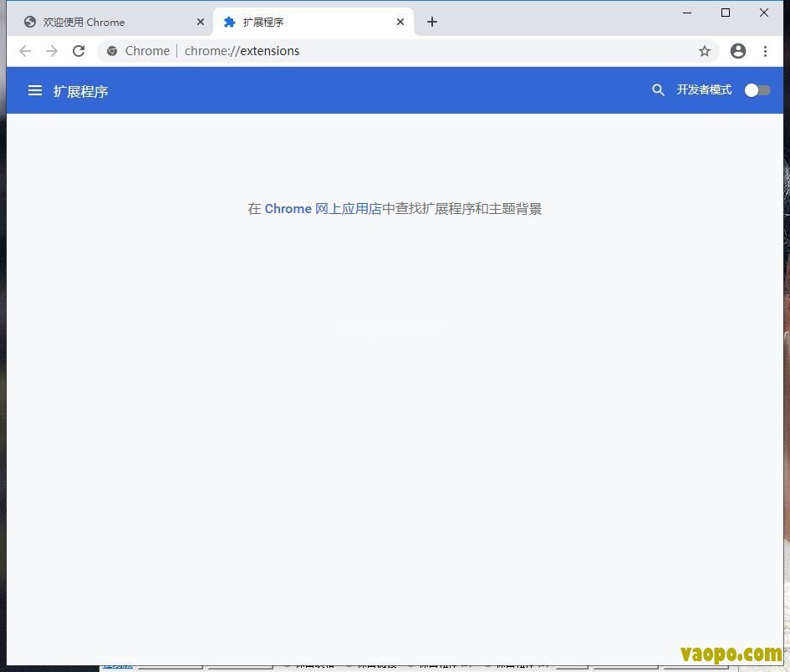Click inside the address bar
The image size is (790, 672).
[376, 51]
